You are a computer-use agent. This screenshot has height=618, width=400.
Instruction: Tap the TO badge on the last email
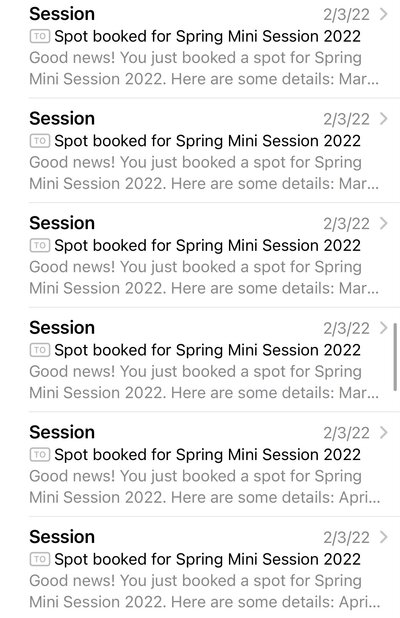tap(40, 559)
